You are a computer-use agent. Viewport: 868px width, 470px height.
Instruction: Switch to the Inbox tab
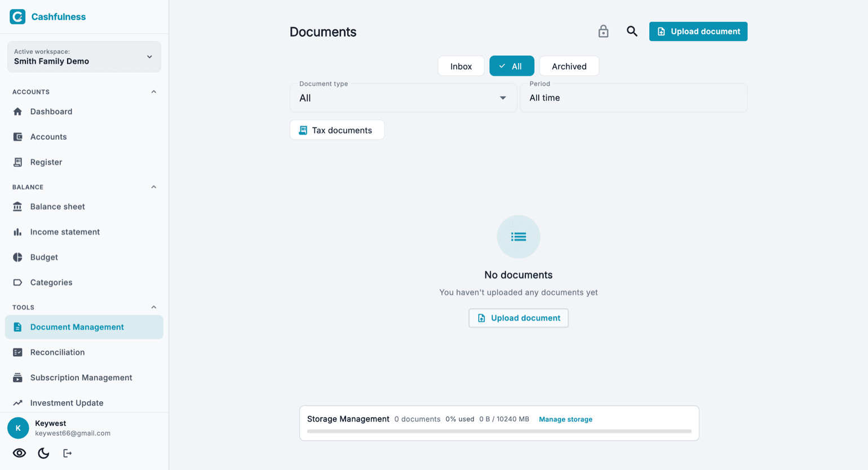point(461,66)
